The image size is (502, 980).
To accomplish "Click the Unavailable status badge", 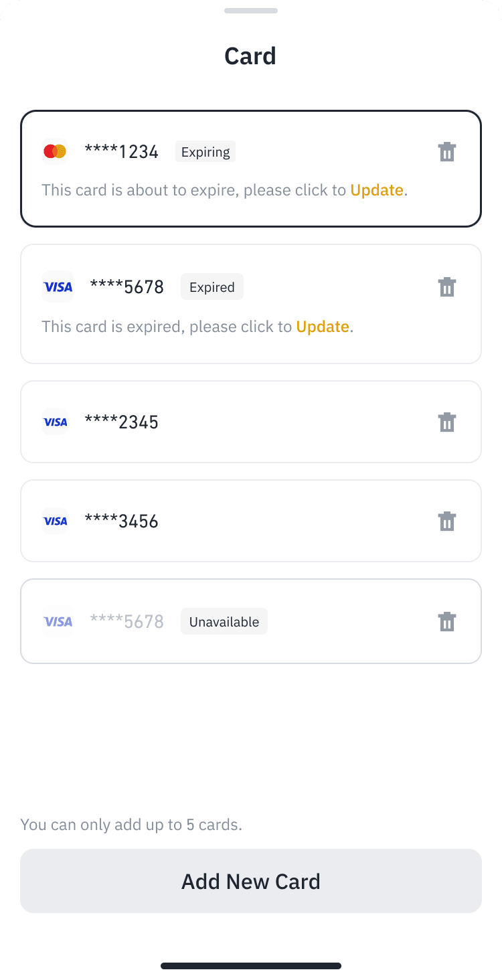I will pos(224,622).
